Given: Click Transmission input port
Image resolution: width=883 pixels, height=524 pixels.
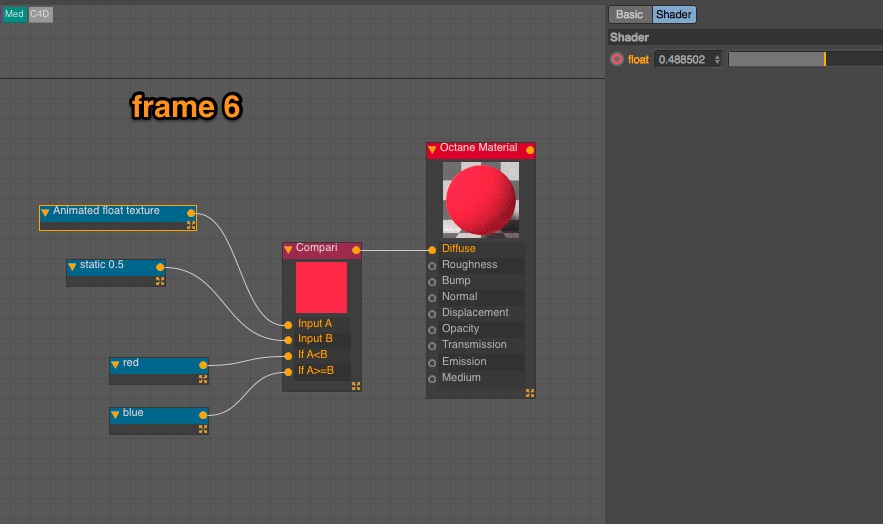Looking at the screenshot, I should click(x=432, y=346).
